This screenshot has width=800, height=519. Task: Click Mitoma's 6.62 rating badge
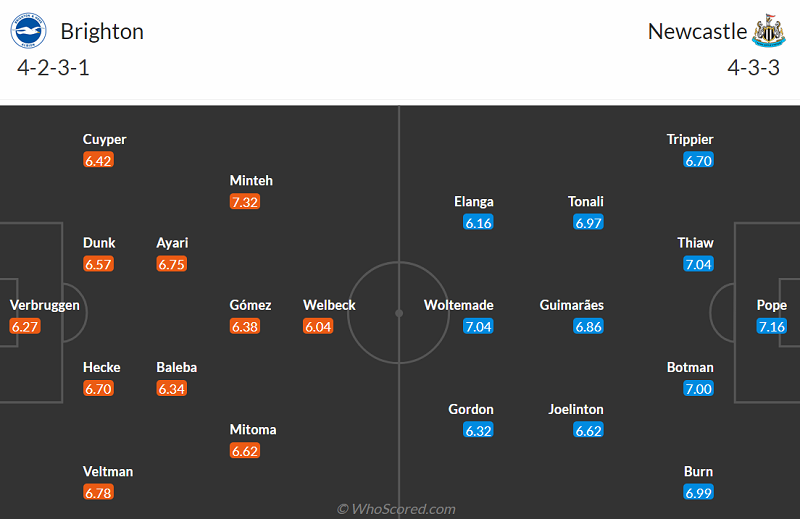tap(246, 451)
